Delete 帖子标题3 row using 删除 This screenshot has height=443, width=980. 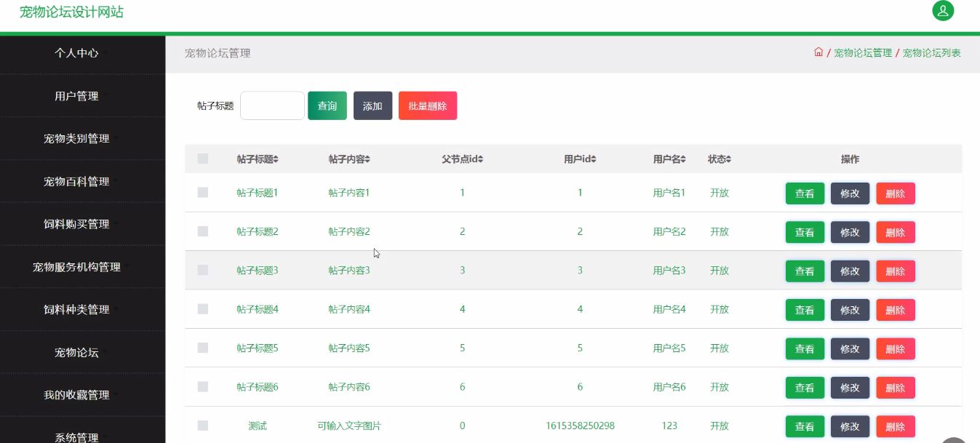coord(895,271)
